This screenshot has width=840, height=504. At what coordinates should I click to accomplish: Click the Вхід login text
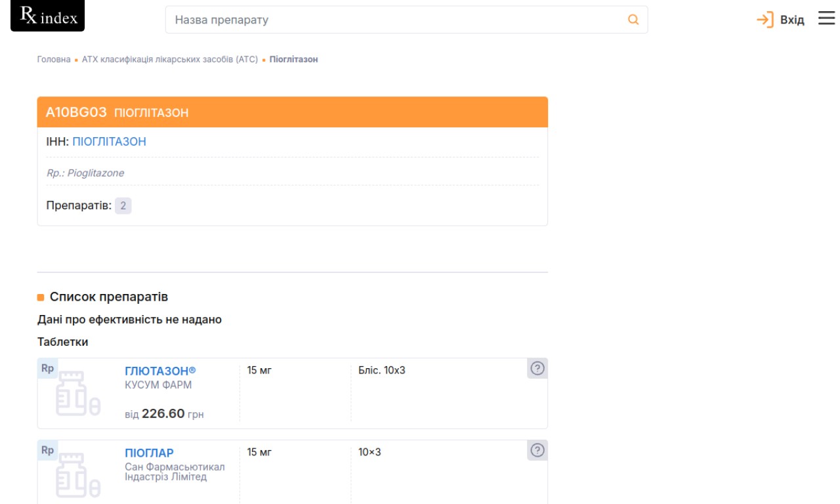792,20
